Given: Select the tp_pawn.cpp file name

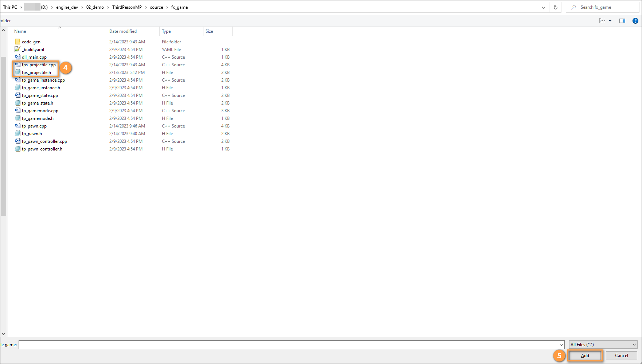Looking at the screenshot, I should coord(34,126).
